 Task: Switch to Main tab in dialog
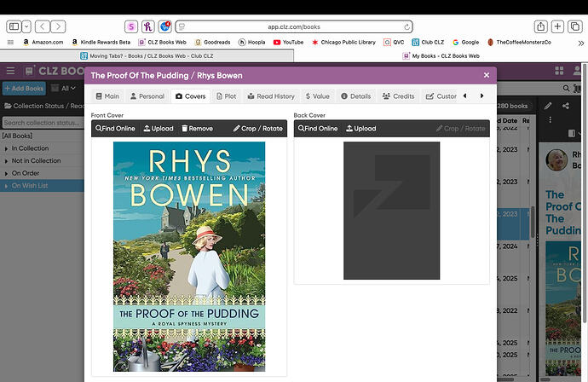pyautogui.click(x=107, y=96)
